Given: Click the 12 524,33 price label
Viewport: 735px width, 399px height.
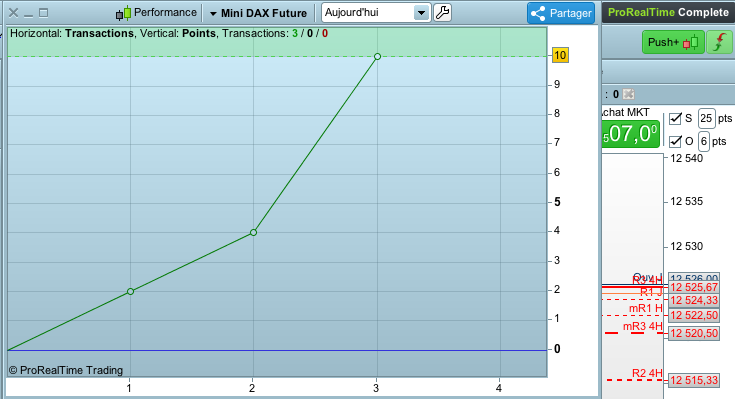Looking at the screenshot, I should pos(694,301).
